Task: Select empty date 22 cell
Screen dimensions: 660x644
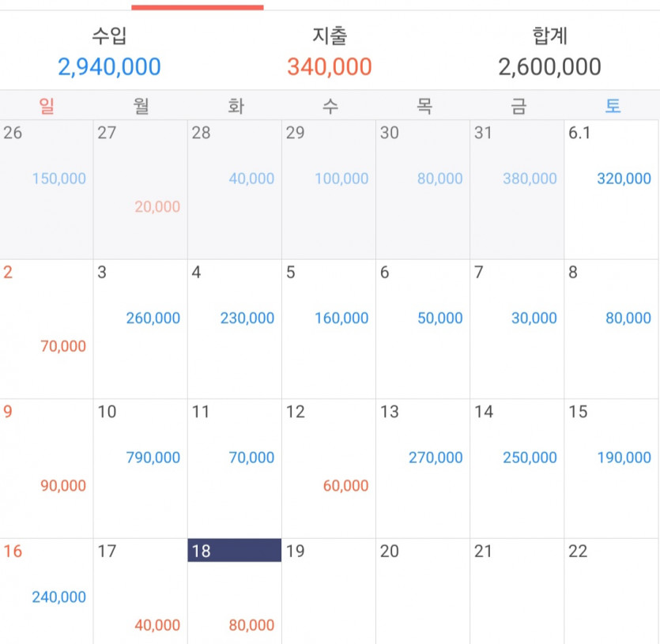Action: (611, 591)
